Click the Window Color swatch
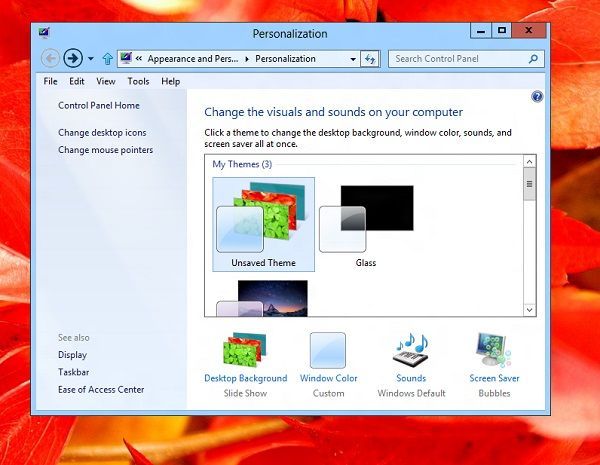Image resolution: width=600 pixels, height=465 pixels. point(328,350)
